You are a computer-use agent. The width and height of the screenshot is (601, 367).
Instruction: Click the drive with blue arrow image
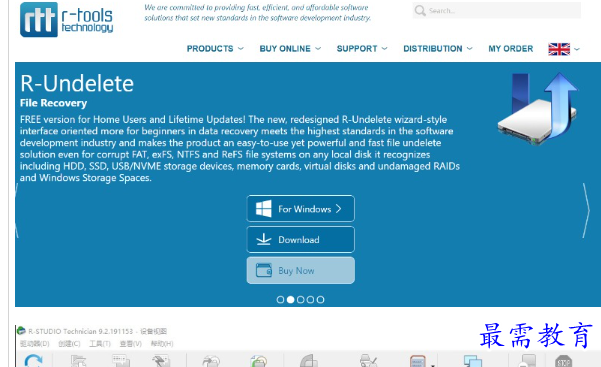tap(537, 109)
